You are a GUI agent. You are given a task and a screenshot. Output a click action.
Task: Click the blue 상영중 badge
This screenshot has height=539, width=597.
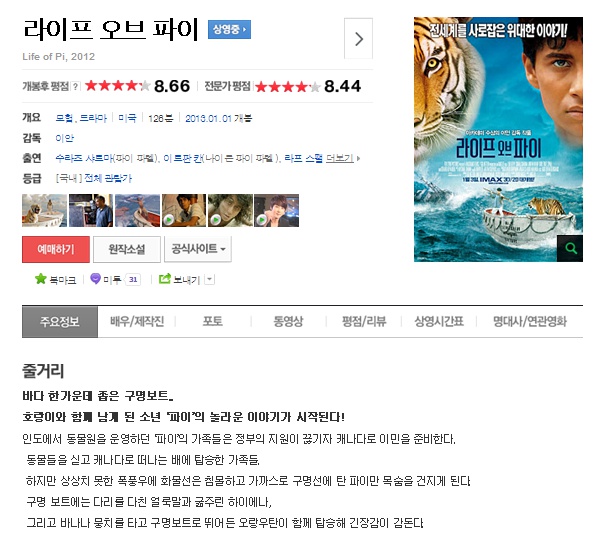tap(229, 29)
